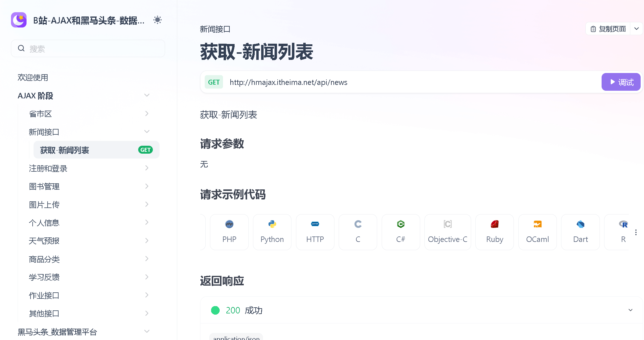Click the 返回响应 heading
The height and width of the screenshot is (340, 644).
[x=222, y=281]
